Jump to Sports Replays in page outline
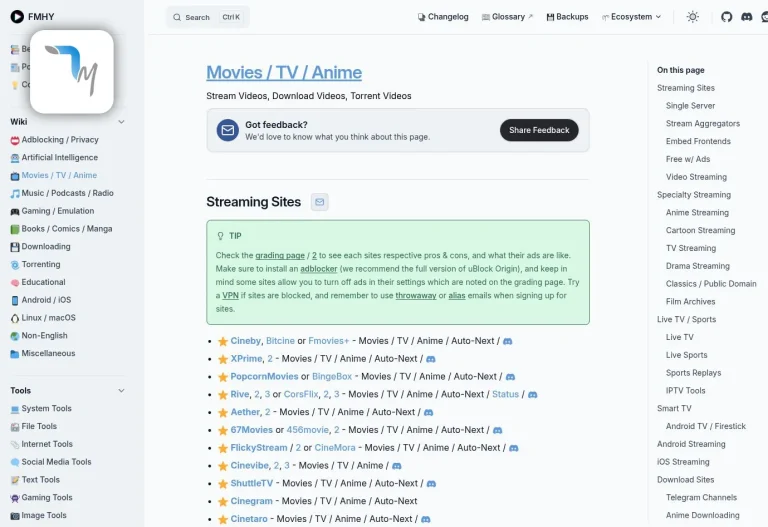The width and height of the screenshot is (768, 527). pyautogui.click(x=693, y=373)
